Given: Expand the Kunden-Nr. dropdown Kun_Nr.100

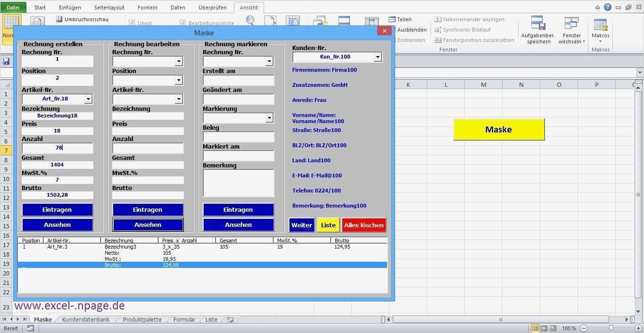Looking at the screenshot, I should coord(377,57).
